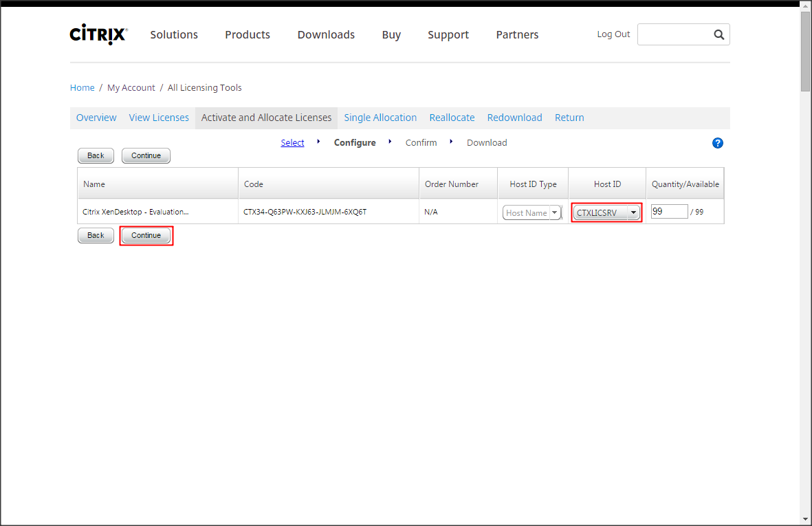812x526 pixels.
Task: Click the page scrollbar down arrow
Action: click(805, 518)
